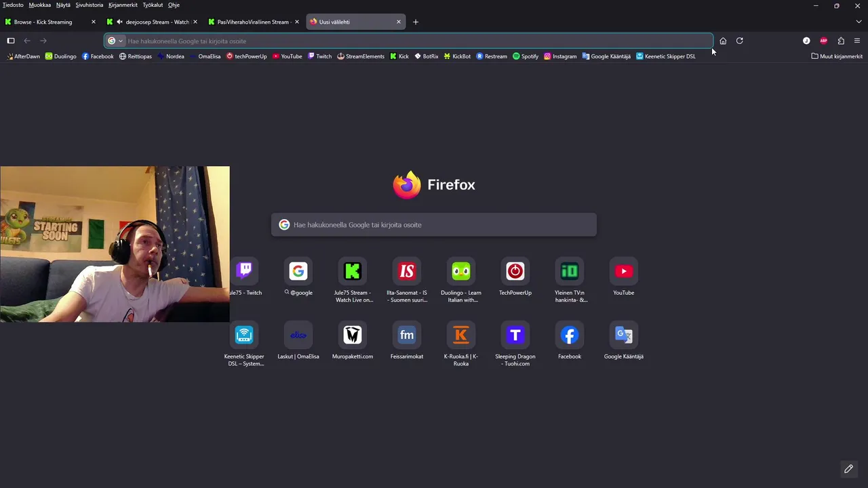This screenshot has width=868, height=488.
Task: Click the home button in the toolbar
Action: click(x=723, y=41)
